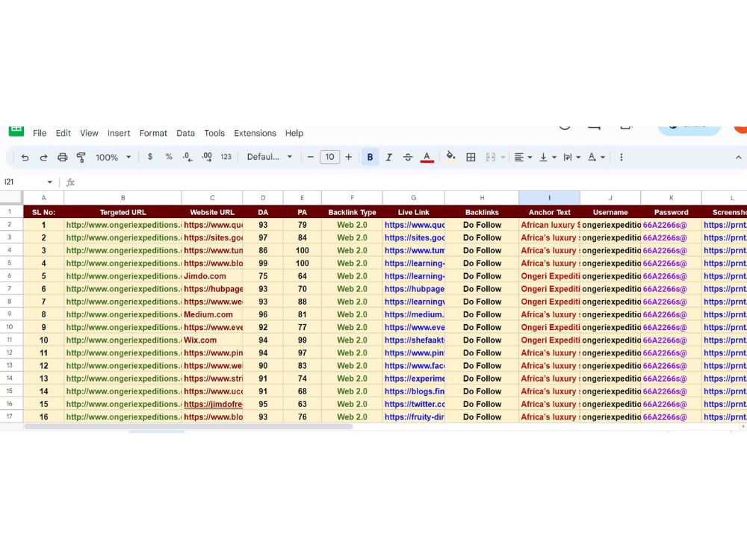Click the formula bar fx field
This screenshot has height=560, width=747.
coord(409,182)
